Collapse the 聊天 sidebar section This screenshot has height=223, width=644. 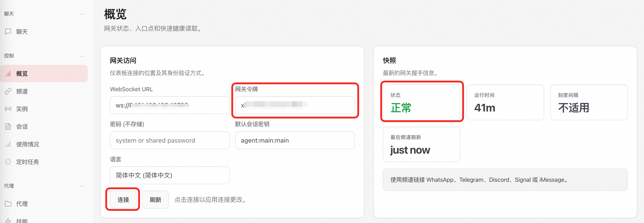pyautogui.click(x=82, y=14)
